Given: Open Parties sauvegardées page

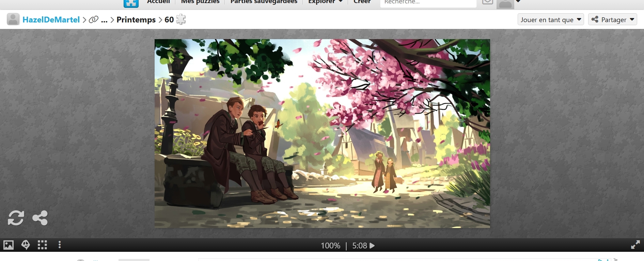Looking at the screenshot, I should tap(264, 2).
